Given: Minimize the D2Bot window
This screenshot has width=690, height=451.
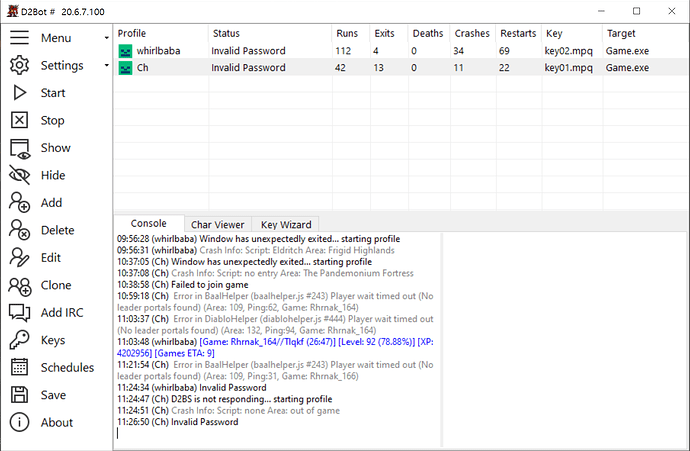Looking at the screenshot, I should pos(601,11).
